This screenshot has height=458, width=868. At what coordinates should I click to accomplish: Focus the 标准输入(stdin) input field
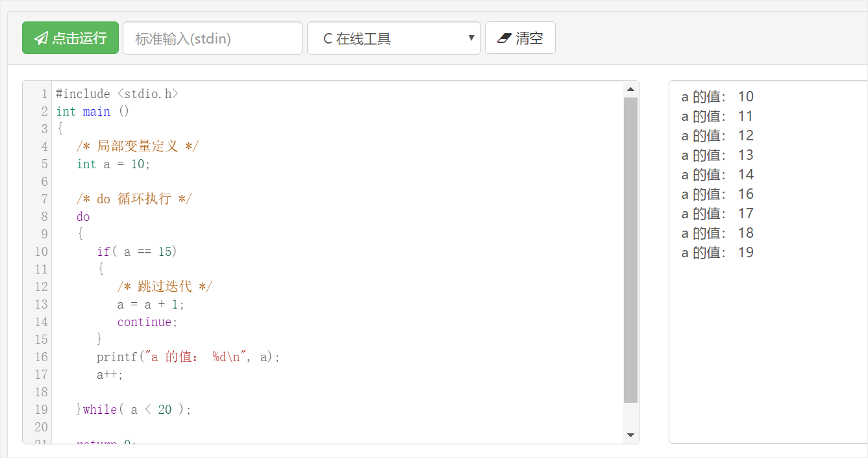(x=212, y=38)
